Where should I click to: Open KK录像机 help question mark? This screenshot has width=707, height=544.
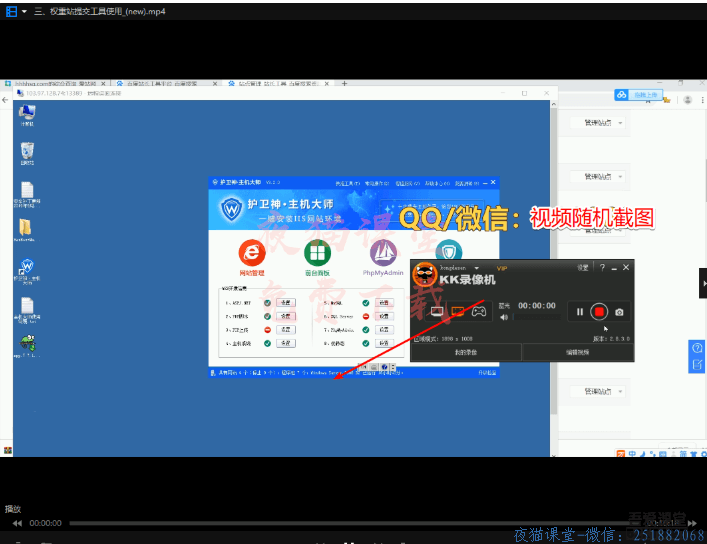coord(602,267)
